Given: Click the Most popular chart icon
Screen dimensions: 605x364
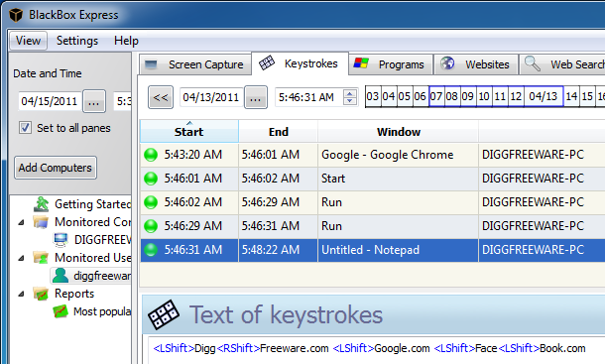Looking at the screenshot, I should [60, 311].
